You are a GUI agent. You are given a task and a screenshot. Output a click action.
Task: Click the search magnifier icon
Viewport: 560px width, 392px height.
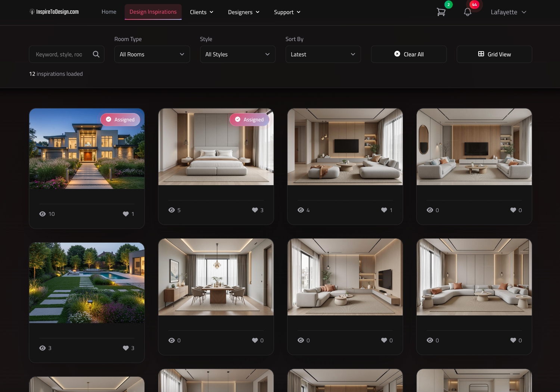coord(96,54)
